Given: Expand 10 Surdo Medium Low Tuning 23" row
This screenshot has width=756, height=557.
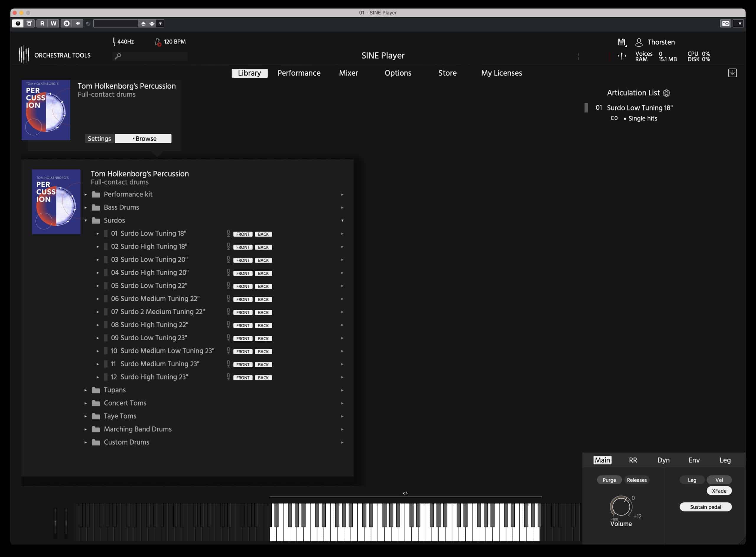Looking at the screenshot, I should (x=98, y=351).
